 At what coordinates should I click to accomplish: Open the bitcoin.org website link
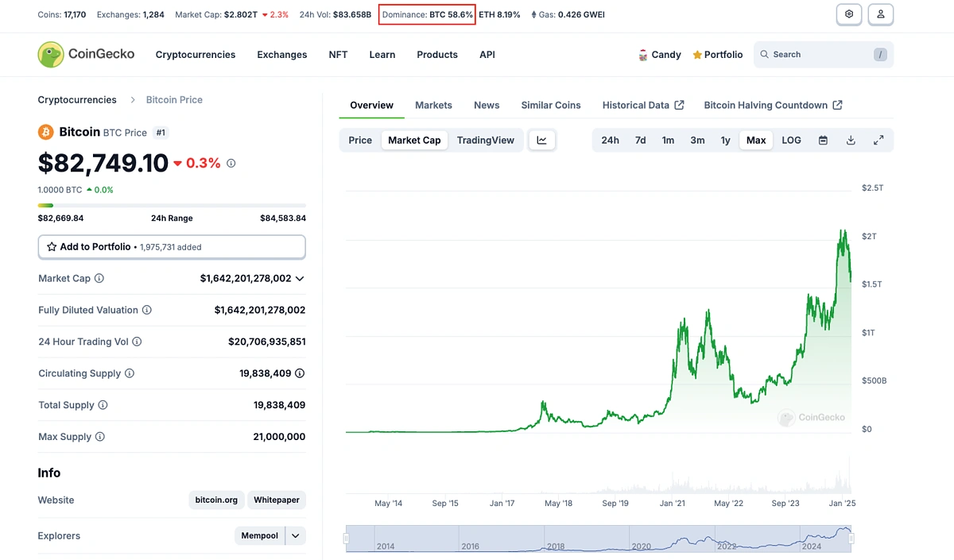217,500
